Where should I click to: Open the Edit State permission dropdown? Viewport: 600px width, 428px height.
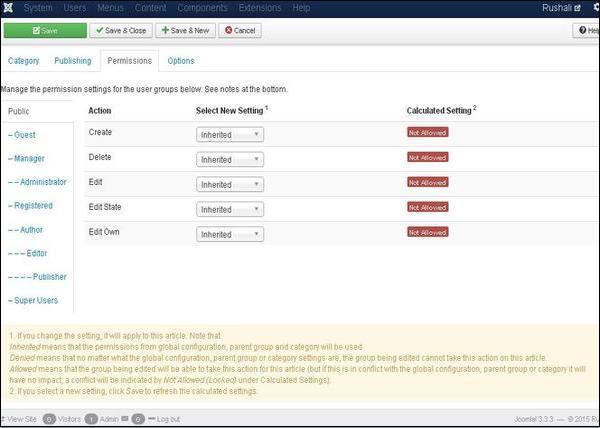pos(230,209)
